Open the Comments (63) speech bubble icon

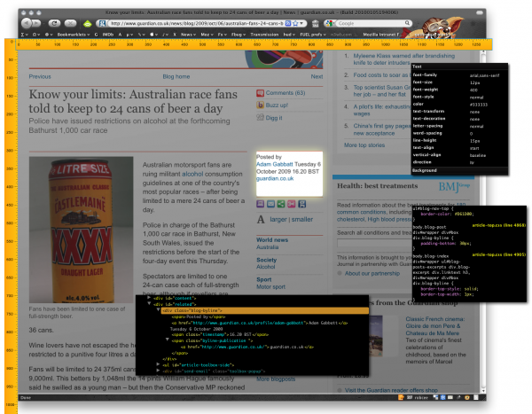point(260,92)
